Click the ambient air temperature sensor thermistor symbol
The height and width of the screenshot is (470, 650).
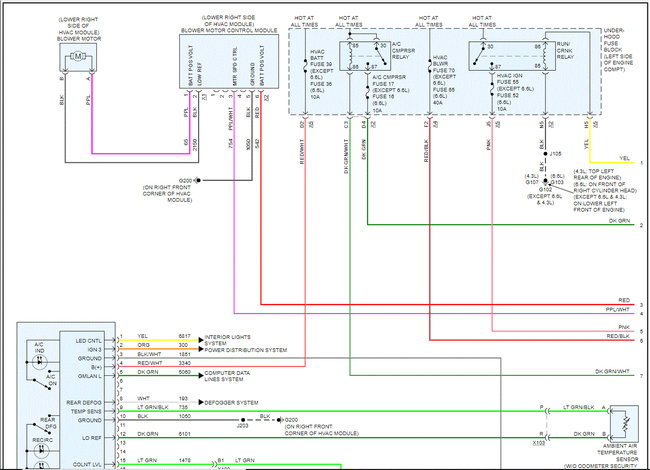(625, 423)
